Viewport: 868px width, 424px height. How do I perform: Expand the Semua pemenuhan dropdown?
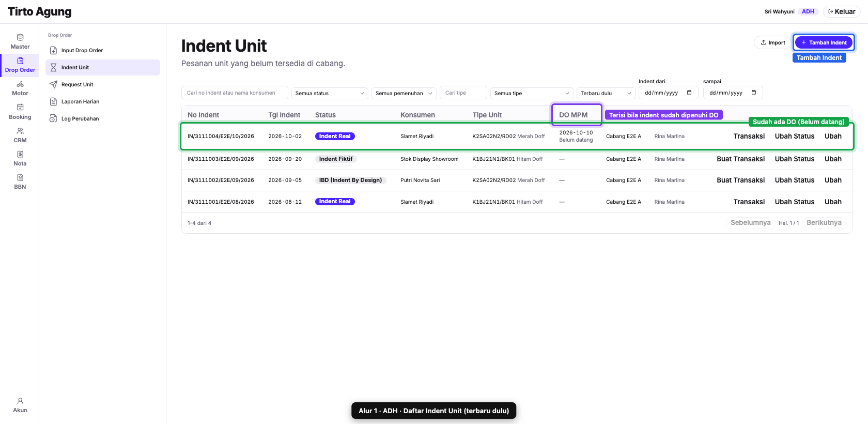coord(404,93)
